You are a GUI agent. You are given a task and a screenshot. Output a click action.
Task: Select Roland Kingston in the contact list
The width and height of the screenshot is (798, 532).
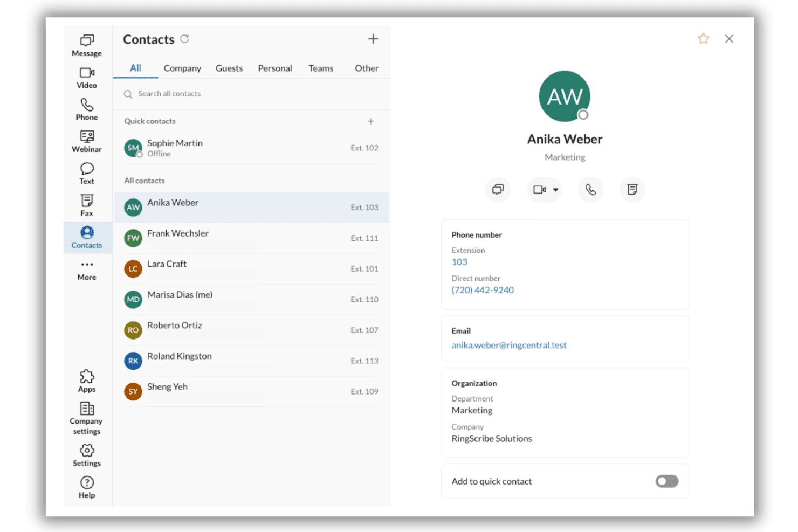coord(251,361)
